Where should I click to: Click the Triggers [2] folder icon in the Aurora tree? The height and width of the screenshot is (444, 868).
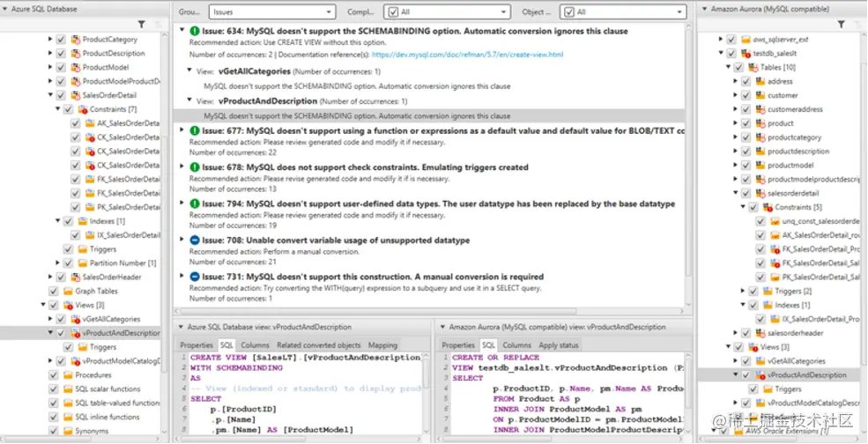point(768,292)
